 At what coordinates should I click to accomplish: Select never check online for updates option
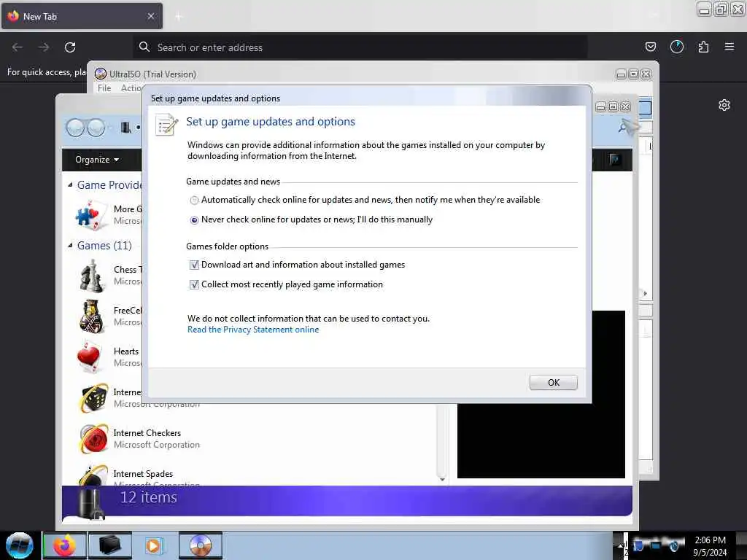[x=194, y=220]
